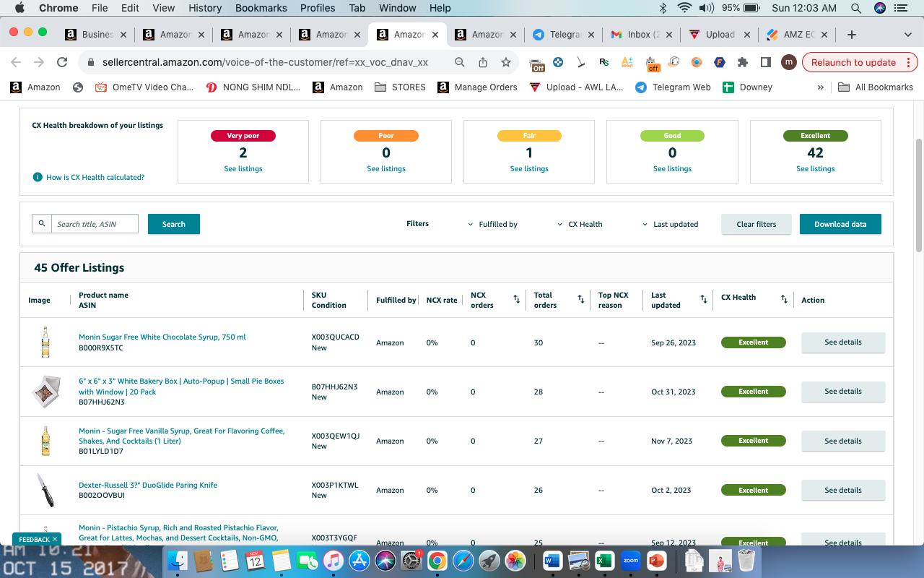This screenshot has width=924, height=578.
Task: Open How is CX Health calculated link
Action: pyautogui.click(x=95, y=177)
